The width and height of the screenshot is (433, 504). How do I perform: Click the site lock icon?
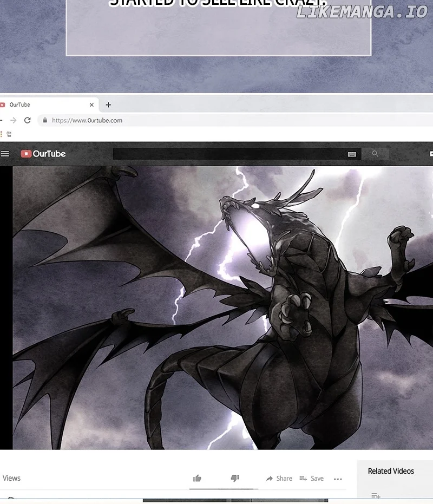point(45,120)
